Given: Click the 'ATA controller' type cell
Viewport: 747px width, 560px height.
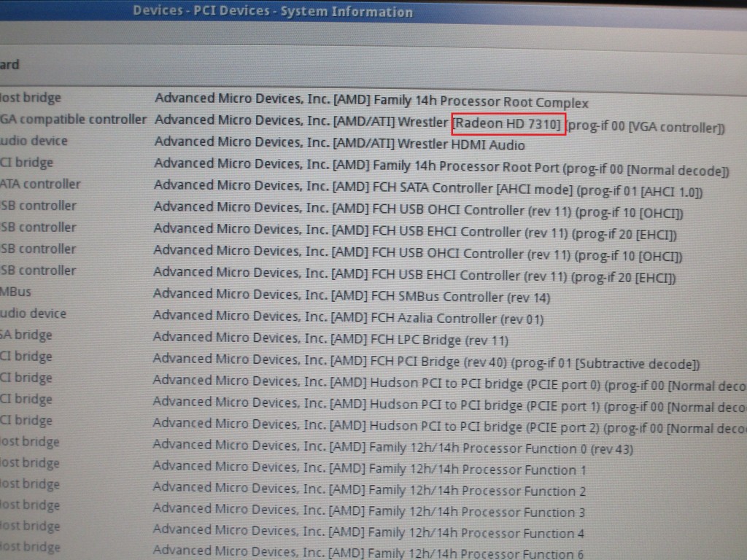Looking at the screenshot, I should [x=40, y=184].
